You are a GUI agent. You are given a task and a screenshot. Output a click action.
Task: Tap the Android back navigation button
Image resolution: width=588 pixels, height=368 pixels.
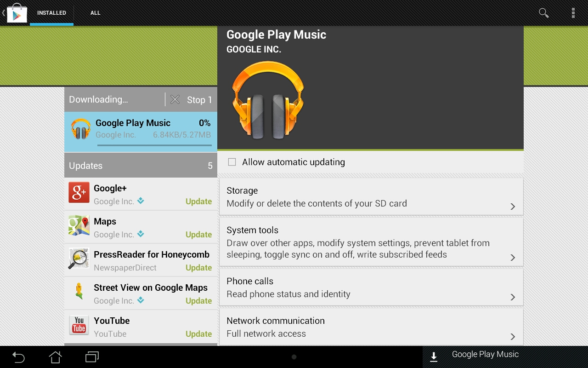18,357
